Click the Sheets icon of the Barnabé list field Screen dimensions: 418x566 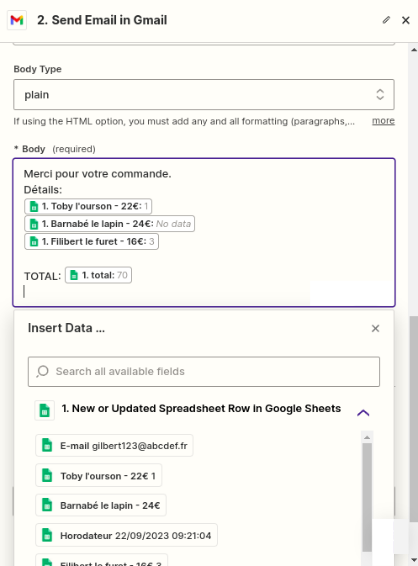(x=47, y=505)
